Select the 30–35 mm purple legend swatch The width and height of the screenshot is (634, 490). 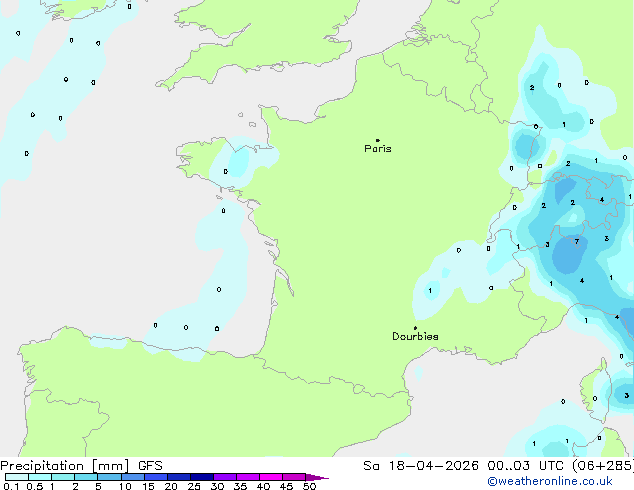225,477
